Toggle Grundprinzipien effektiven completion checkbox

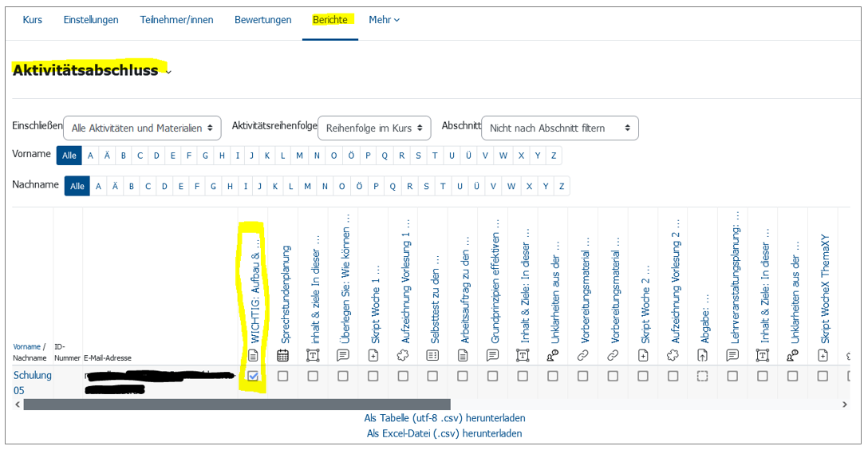click(493, 376)
